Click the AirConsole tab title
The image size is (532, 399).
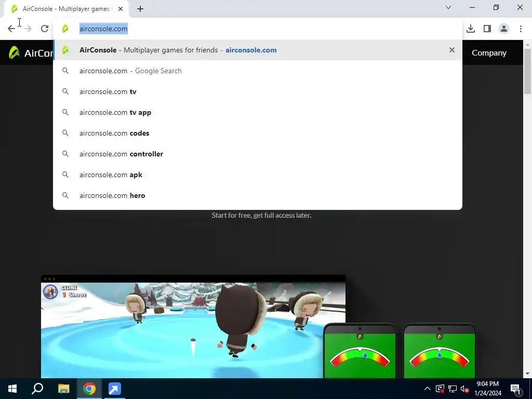[x=66, y=9]
